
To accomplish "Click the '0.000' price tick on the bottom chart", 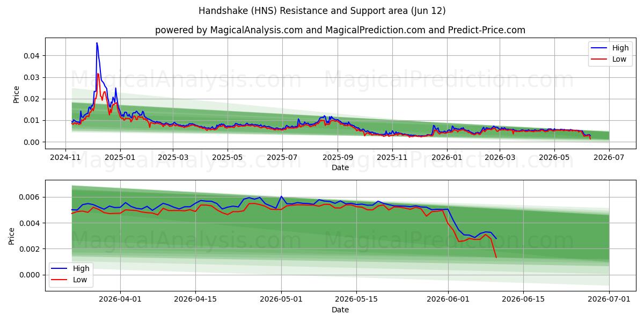I will pyautogui.click(x=30, y=275).
